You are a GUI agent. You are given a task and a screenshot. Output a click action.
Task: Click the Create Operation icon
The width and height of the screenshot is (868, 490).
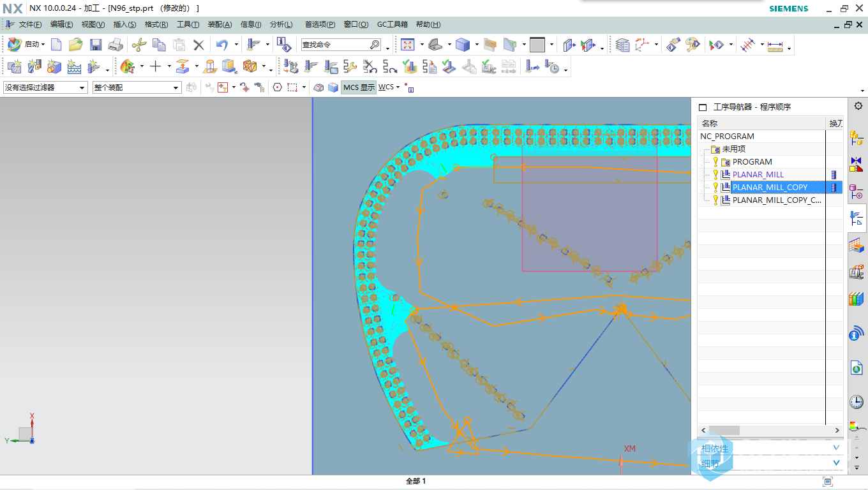[x=94, y=66]
